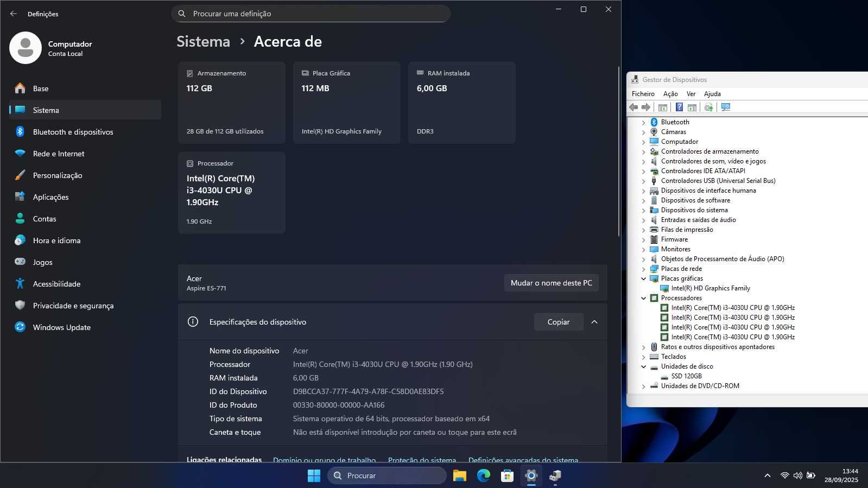Click taskbar Procurar search box
Screen dimensions: 868x488
tap(387, 476)
